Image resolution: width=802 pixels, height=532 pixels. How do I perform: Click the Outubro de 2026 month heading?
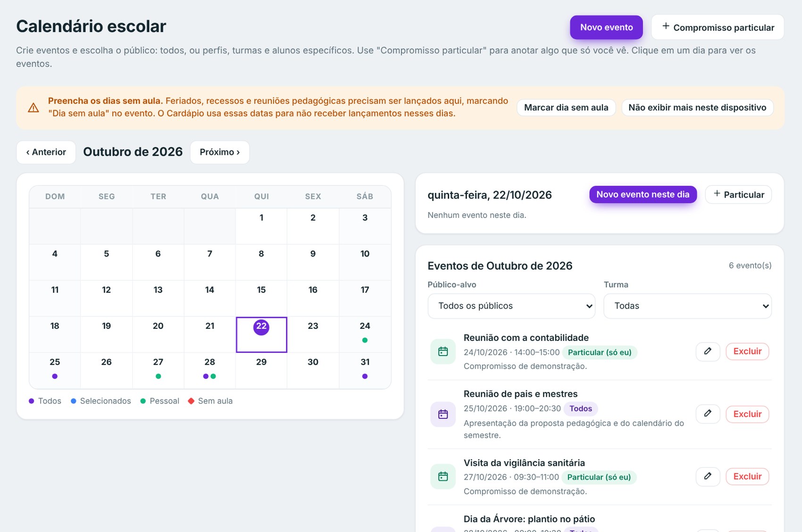click(x=133, y=152)
